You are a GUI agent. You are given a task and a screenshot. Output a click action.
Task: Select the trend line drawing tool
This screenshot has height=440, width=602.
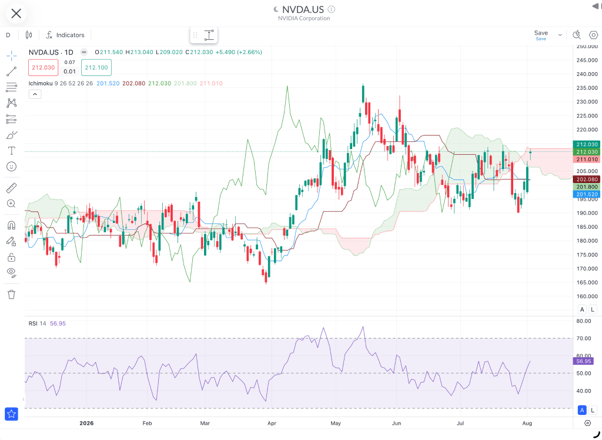(12, 71)
